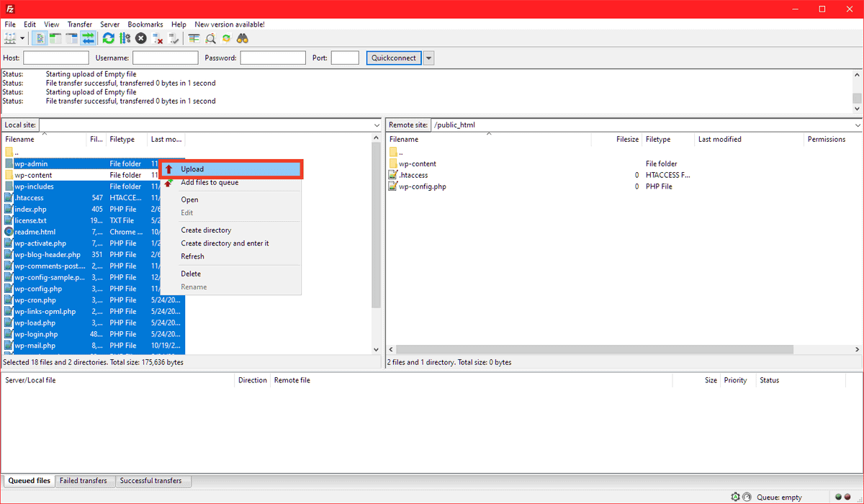Switch to Failed transfers tab
Screen dimensions: 864x504
click(84, 481)
